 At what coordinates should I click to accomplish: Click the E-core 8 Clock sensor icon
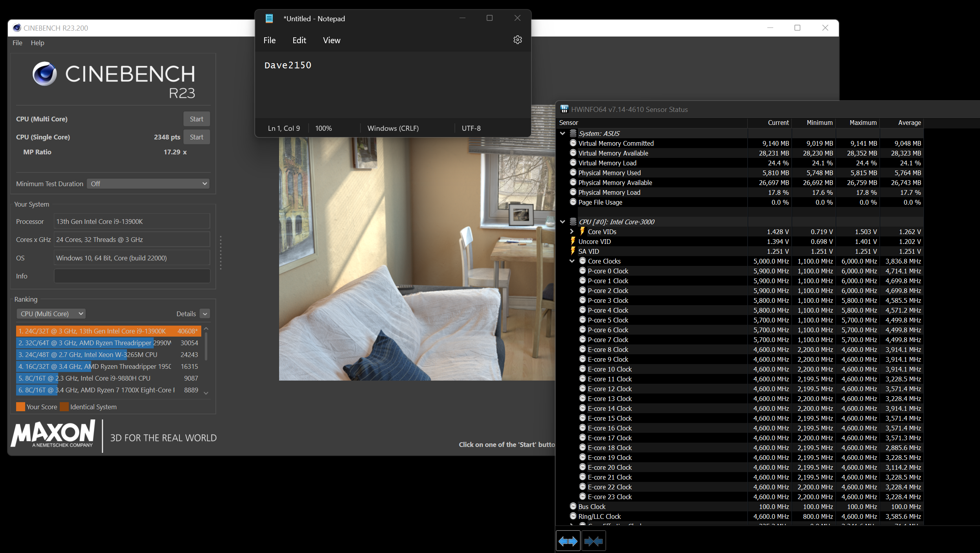pos(583,349)
